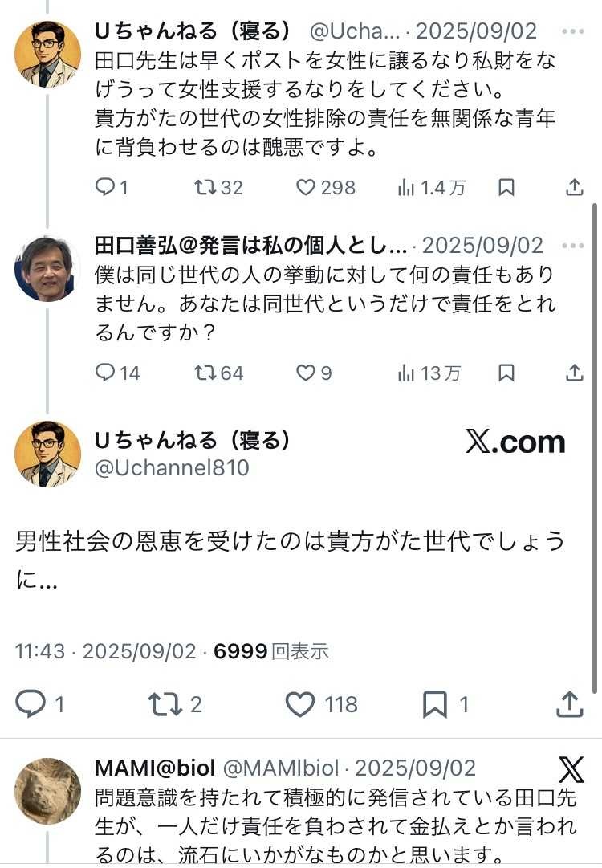Share the 田口善弘 post
This screenshot has height=868, width=602.
pyautogui.click(x=574, y=373)
